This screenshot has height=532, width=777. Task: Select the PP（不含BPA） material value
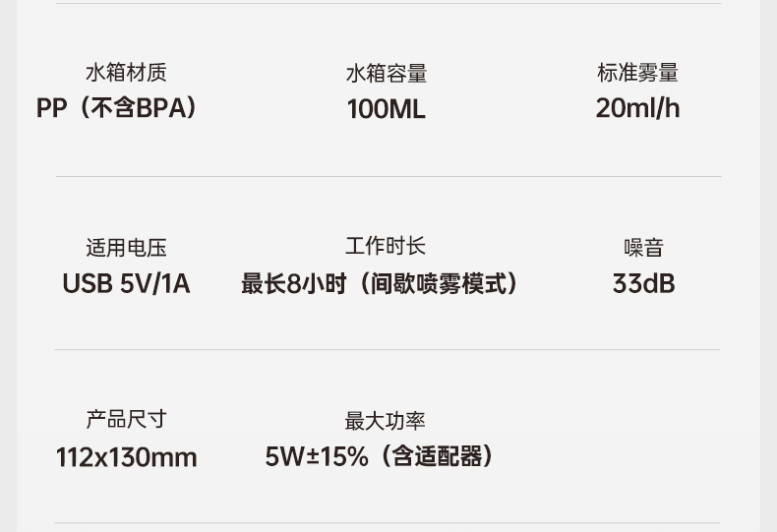(117, 108)
